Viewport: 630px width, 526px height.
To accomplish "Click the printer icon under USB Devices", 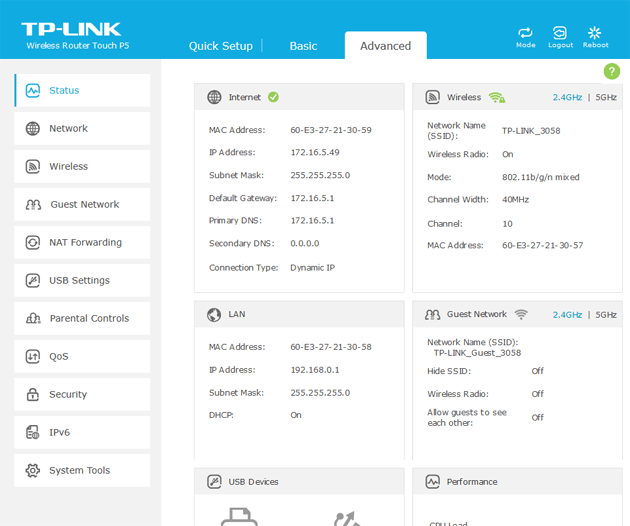I will click(239, 517).
